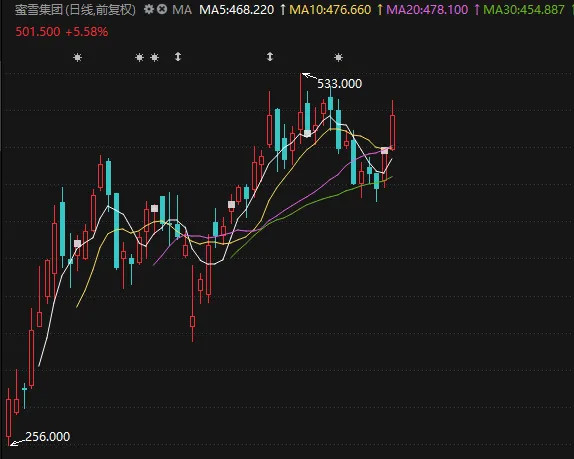The width and height of the screenshot is (574, 459).
Task: Click the MA5:468.220 value label
Action: (x=236, y=10)
